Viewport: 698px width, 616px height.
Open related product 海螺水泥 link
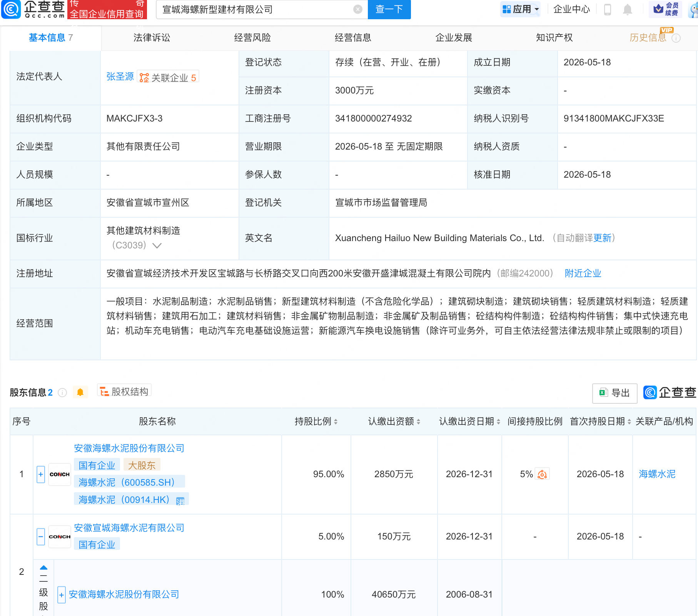pyautogui.click(x=657, y=474)
